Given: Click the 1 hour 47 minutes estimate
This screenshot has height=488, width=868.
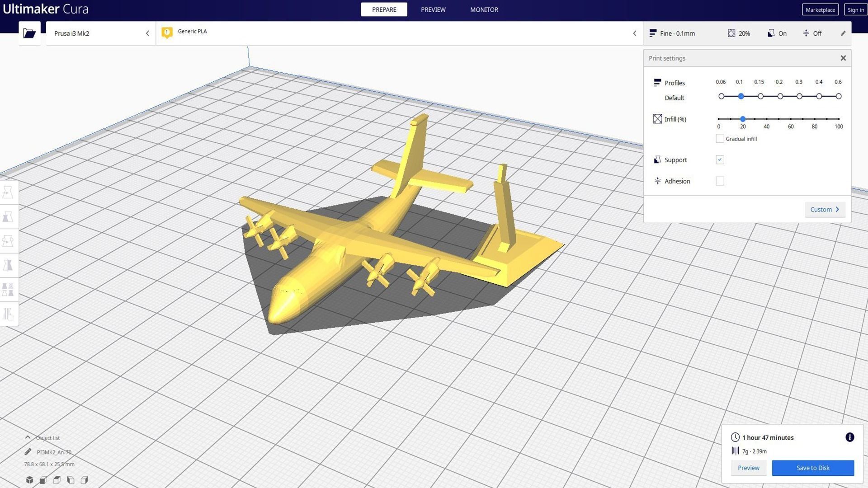Looking at the screenshot, I should click(768, 437).
